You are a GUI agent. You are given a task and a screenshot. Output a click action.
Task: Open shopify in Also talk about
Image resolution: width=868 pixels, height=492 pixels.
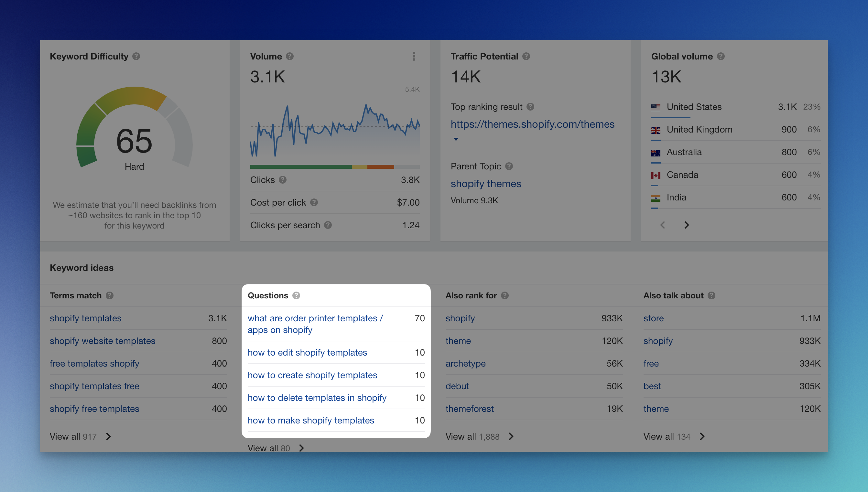[x=658, y=341]
